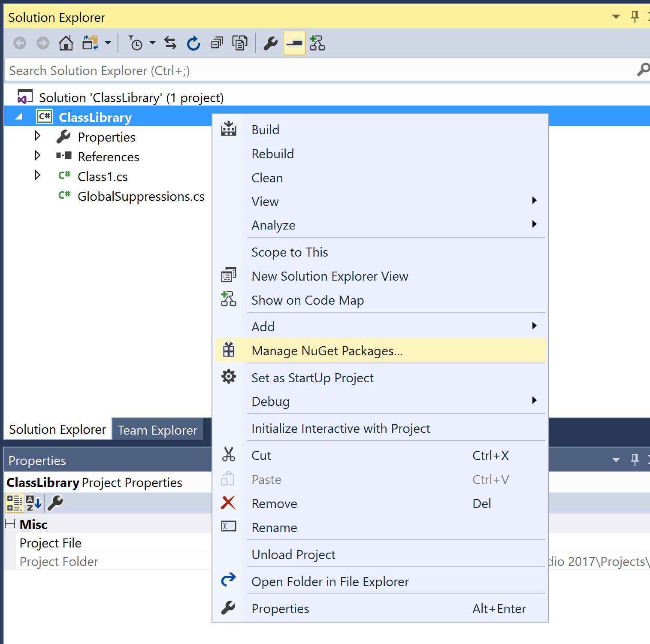Screen dimensions: 650x644
Task: Choose Remove from context menu
Action: [x=381, y=503]
